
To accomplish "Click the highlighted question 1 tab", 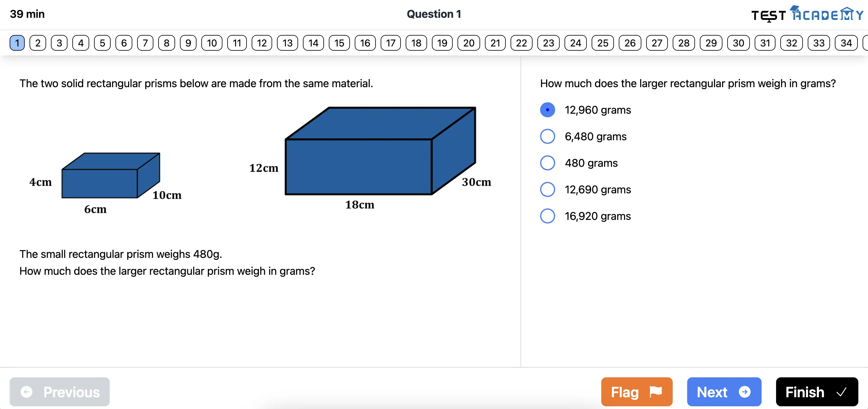I will coord(17,43).
